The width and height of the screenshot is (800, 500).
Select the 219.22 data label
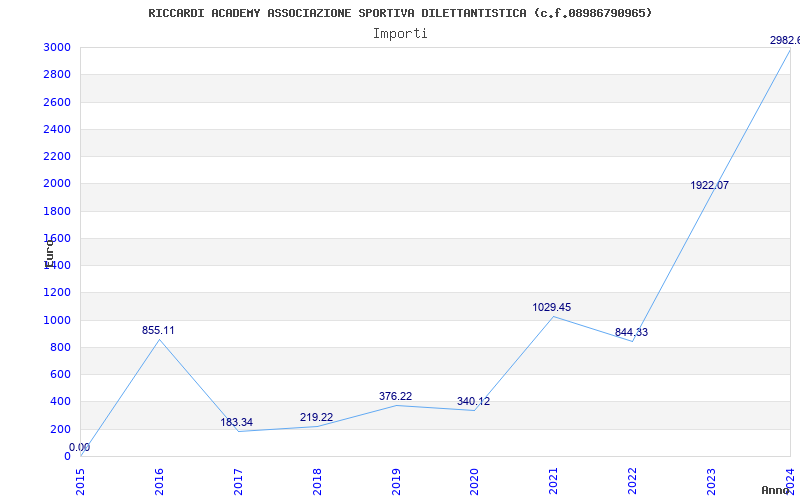tap(316, 417)
